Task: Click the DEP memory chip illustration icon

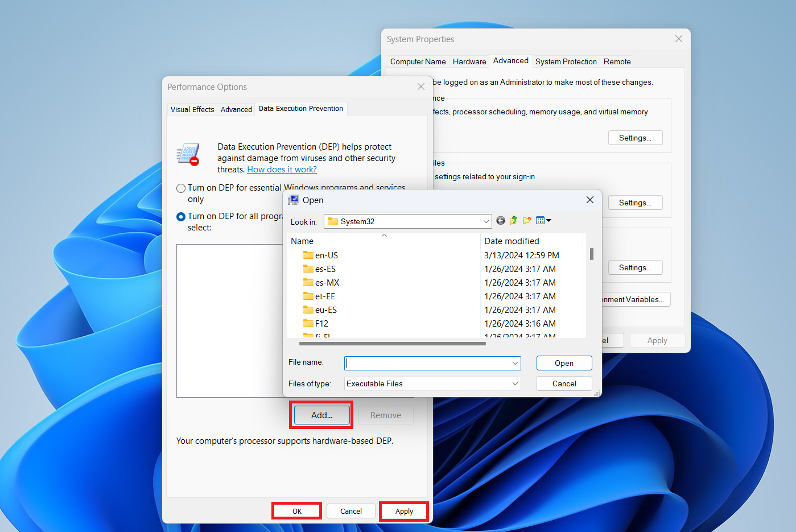Action: coord(188,154)
